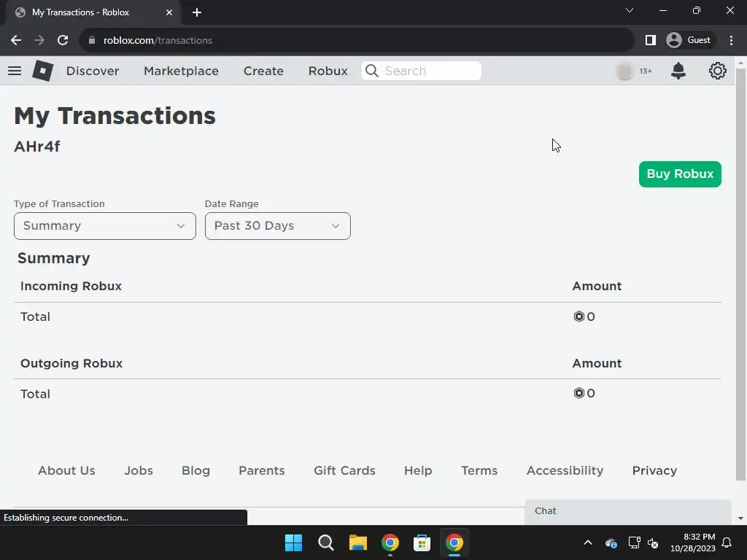Open Windows taskbar Search

(x=326, y=542)
